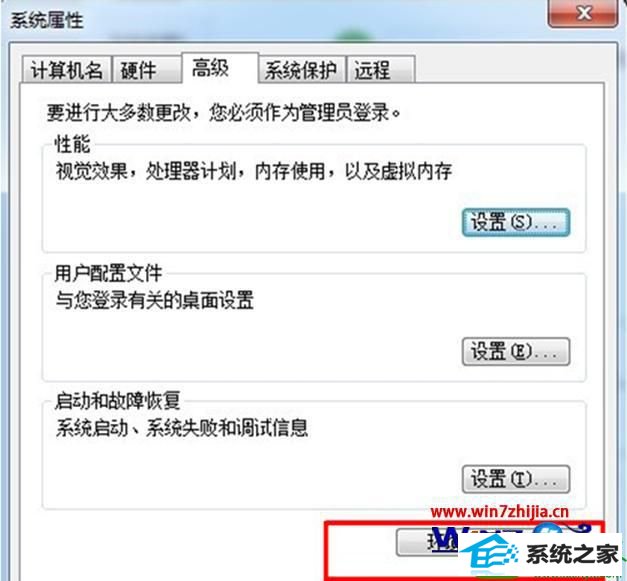Click the administrator login notice text

tap(223, 112)
